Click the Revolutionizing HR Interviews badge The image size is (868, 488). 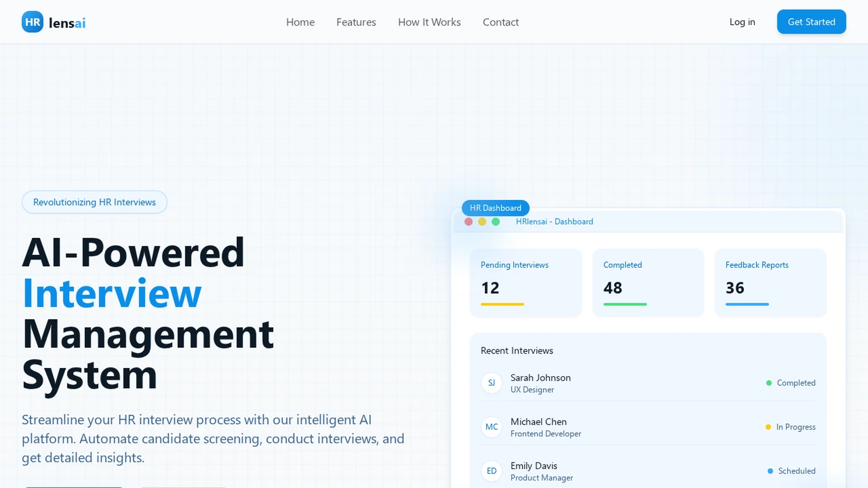click(x=94, y=202)
